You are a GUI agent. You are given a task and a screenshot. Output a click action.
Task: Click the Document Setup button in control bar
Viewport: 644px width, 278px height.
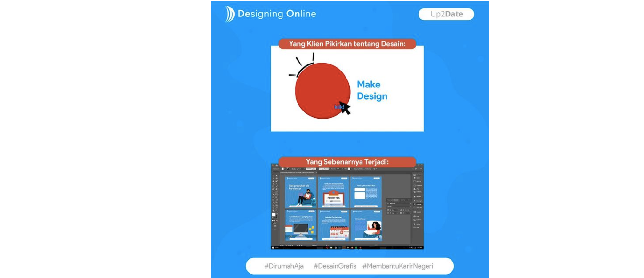click(358, 168)
